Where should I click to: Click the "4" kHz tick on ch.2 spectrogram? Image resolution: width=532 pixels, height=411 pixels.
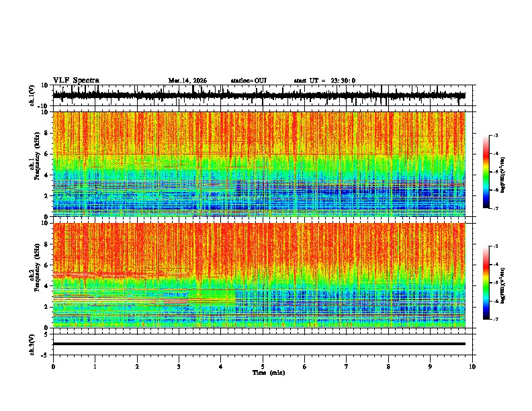coord(47,286)
